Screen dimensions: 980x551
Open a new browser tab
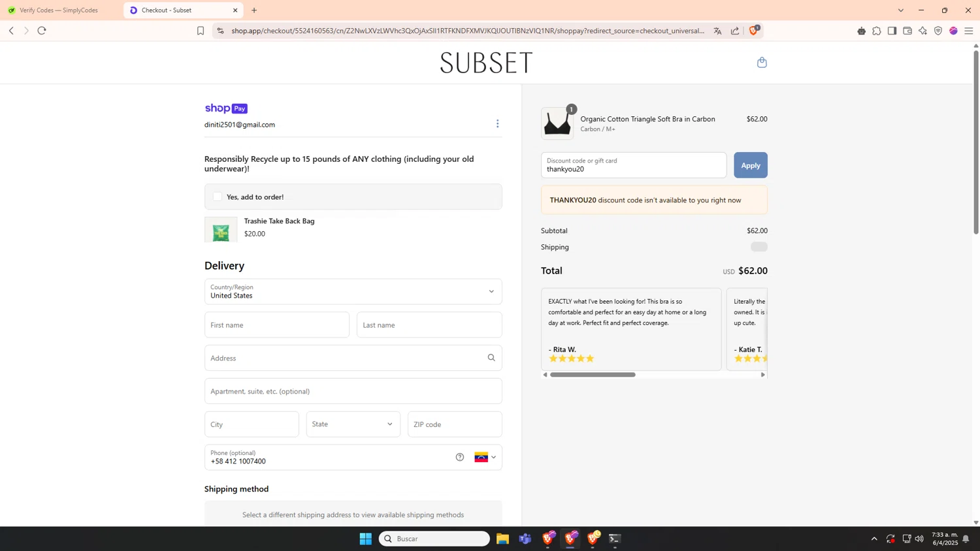point(254,10)
